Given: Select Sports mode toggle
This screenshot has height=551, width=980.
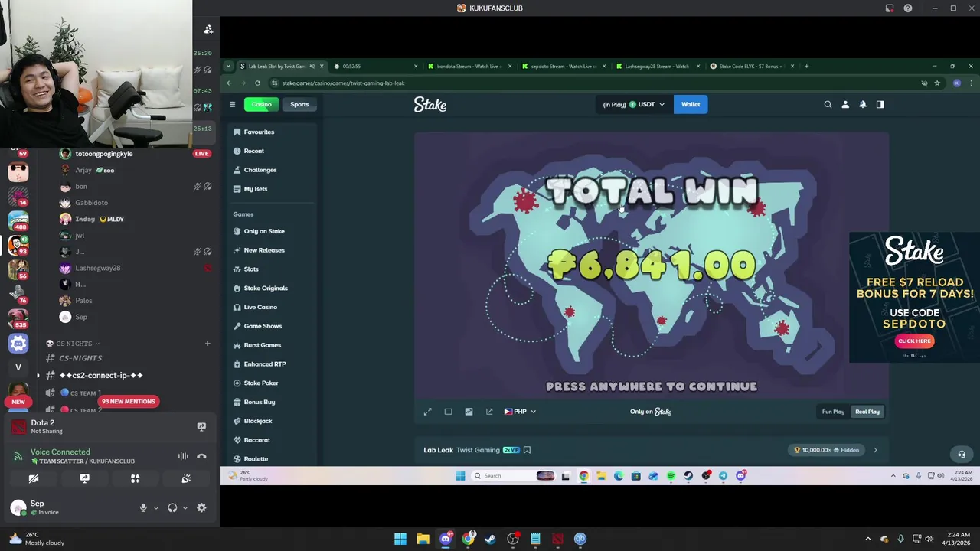Looking at the screenshot, I should click(x=299, y=104).
